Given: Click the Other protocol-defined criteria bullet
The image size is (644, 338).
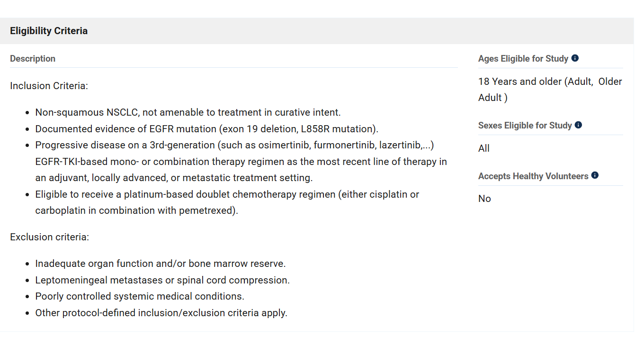Looking at the screenshot, I should [161, 313].
